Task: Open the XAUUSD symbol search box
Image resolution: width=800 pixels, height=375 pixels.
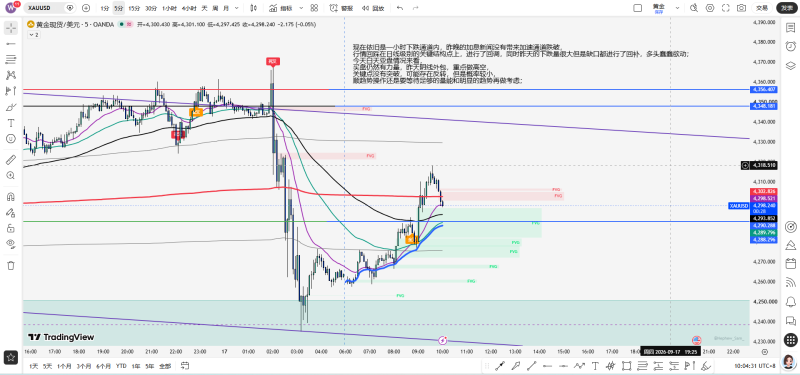Action: (50, 8)
